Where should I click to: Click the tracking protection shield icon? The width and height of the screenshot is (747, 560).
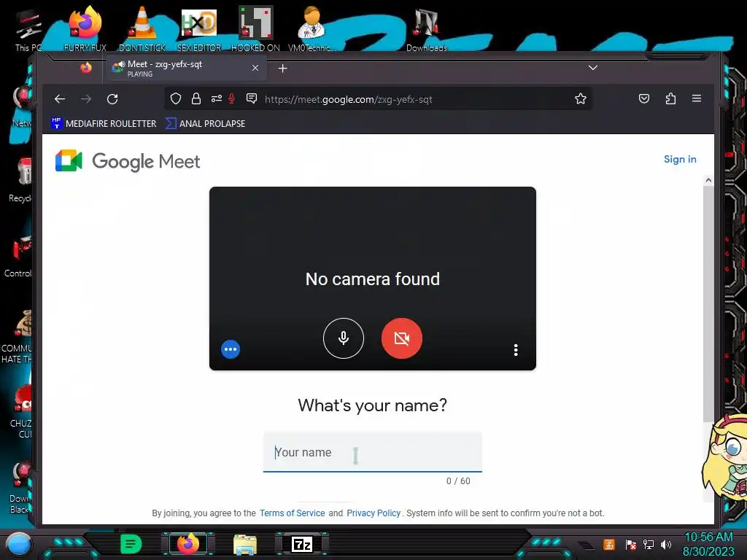(x=176, y=98)
